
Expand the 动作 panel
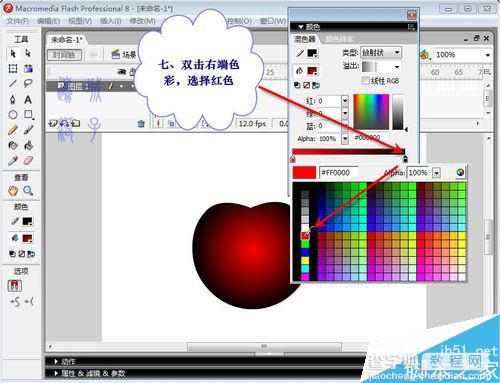tap(57, 361)
